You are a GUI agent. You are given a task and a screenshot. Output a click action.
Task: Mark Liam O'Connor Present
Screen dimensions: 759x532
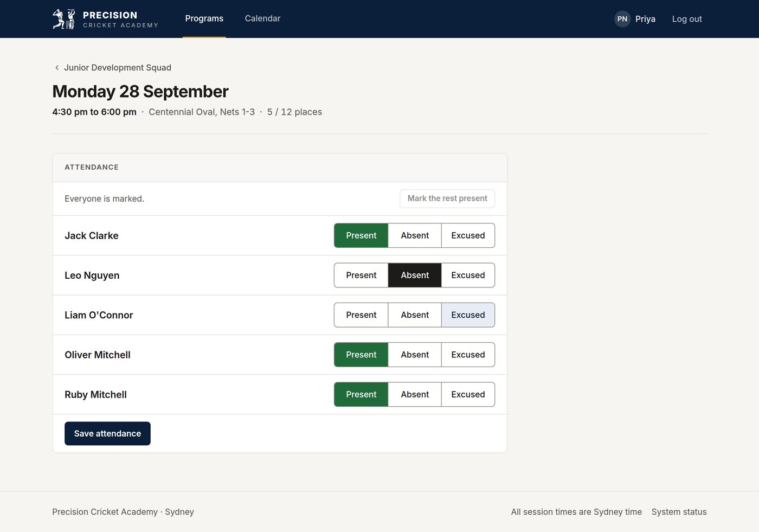361,315
